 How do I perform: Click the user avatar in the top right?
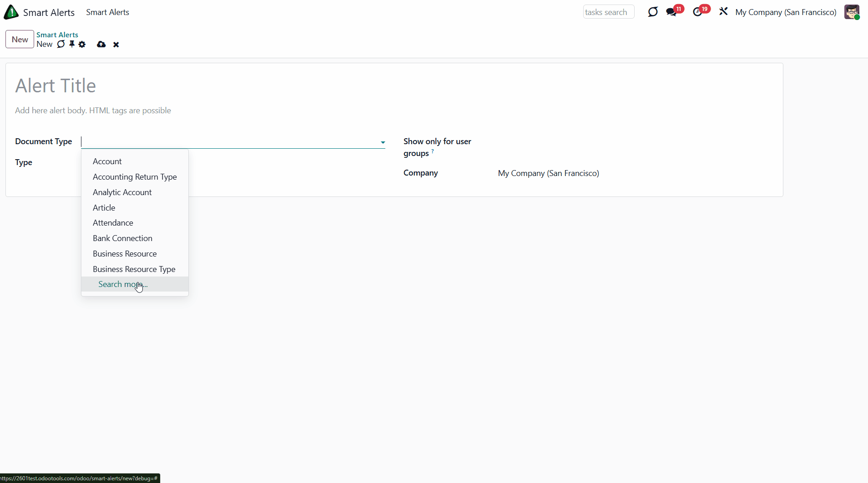pyautogui.click(x=852, y=12)
